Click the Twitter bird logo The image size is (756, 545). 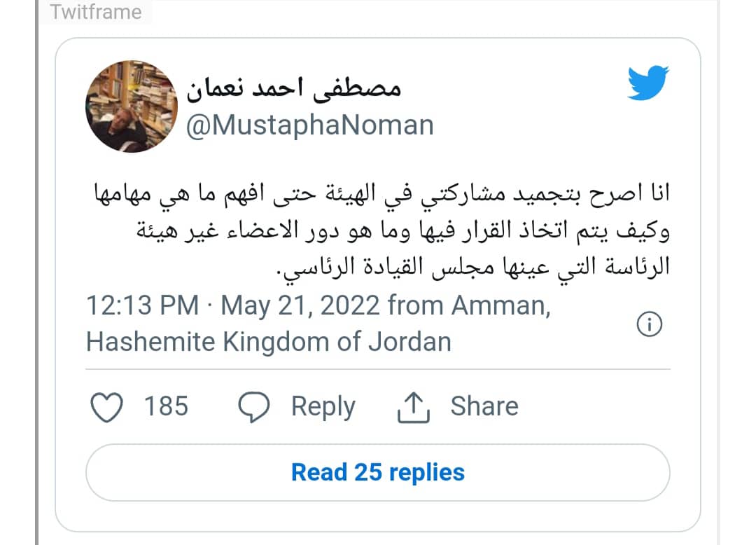click(647, 83)
